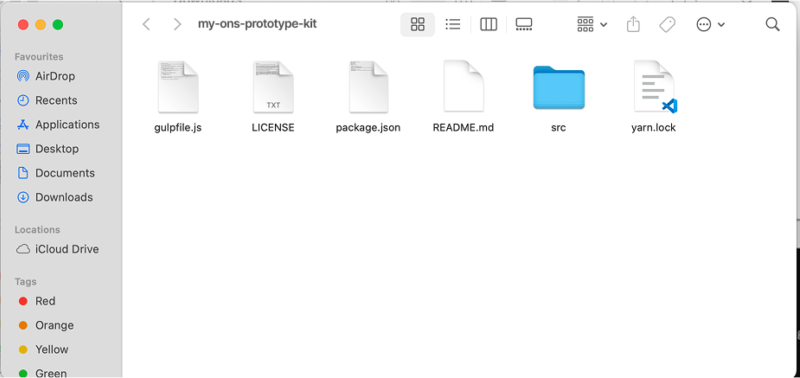Click the Locations section header
The width and height of the screenshot is (800, 378).
tap(37, 230)
